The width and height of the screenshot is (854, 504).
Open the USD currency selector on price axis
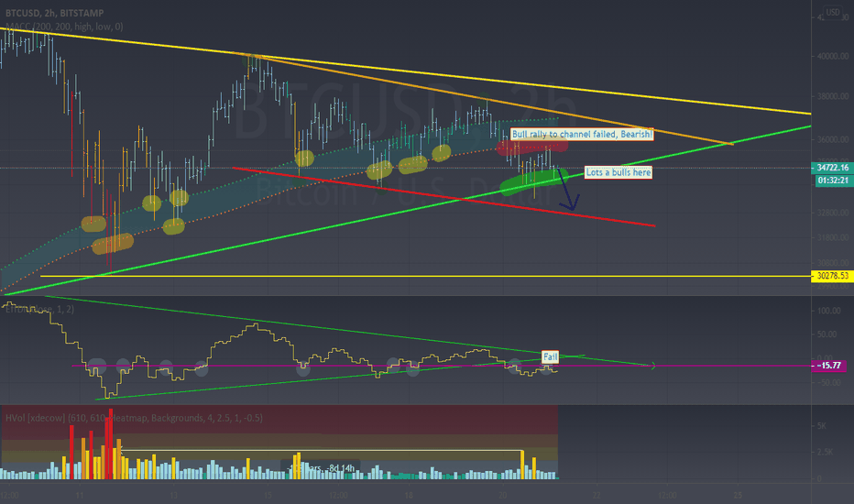[833, 12]
